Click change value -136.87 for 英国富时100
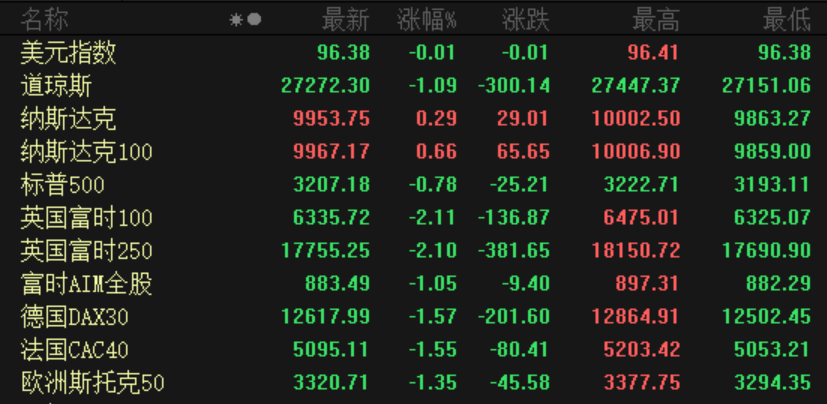The width and height of the screenshot is (827, 404). pyautogui.click(x=514, y=217)
